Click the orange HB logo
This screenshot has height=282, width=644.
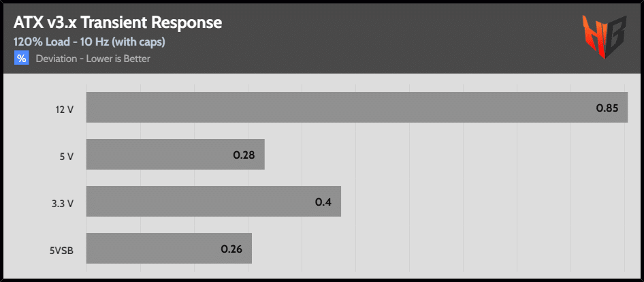click(x=604, y=37)
